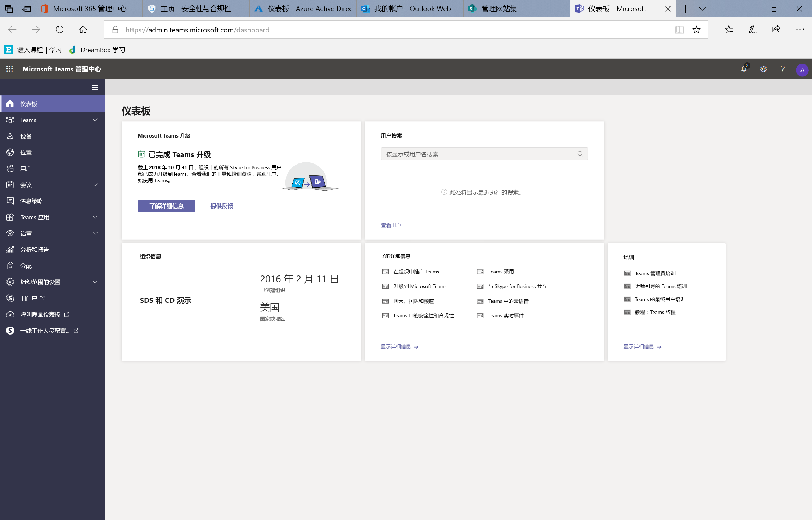
Task: Select the 仪表板 navigation tab
Action: click(53, 104)
